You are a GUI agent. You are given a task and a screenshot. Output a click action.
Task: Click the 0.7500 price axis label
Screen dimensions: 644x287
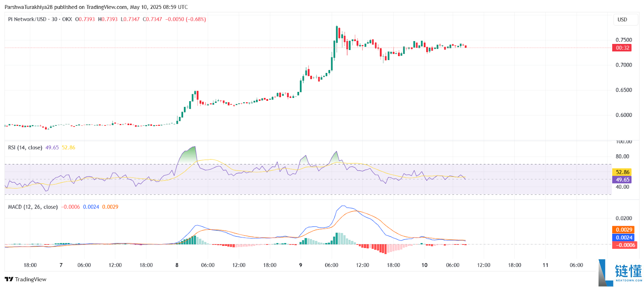pos(623,40)
